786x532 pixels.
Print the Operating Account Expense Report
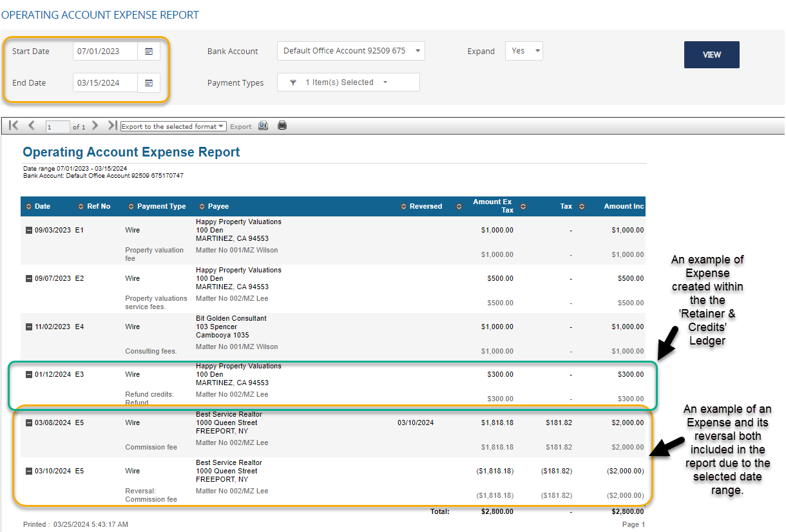pos(282,126)
